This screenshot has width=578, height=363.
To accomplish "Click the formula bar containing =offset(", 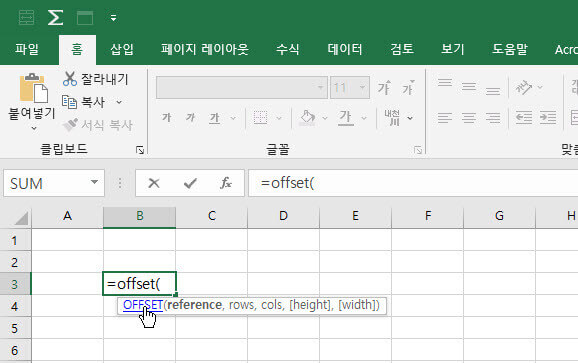I will click(413, 183).
